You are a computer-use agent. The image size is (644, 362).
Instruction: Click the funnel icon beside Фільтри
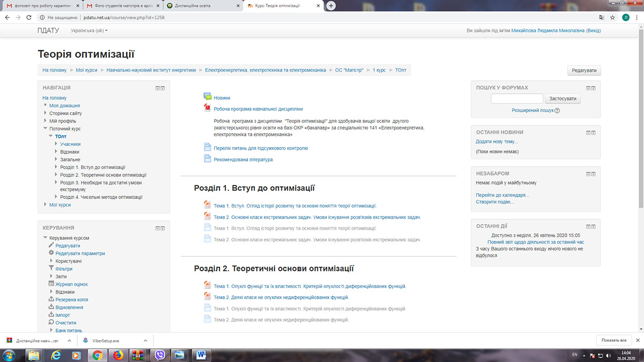52,268
